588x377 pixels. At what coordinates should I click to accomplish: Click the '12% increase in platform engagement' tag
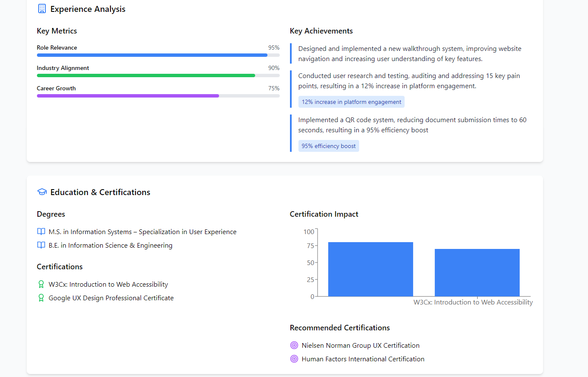[x=352, y=102]
